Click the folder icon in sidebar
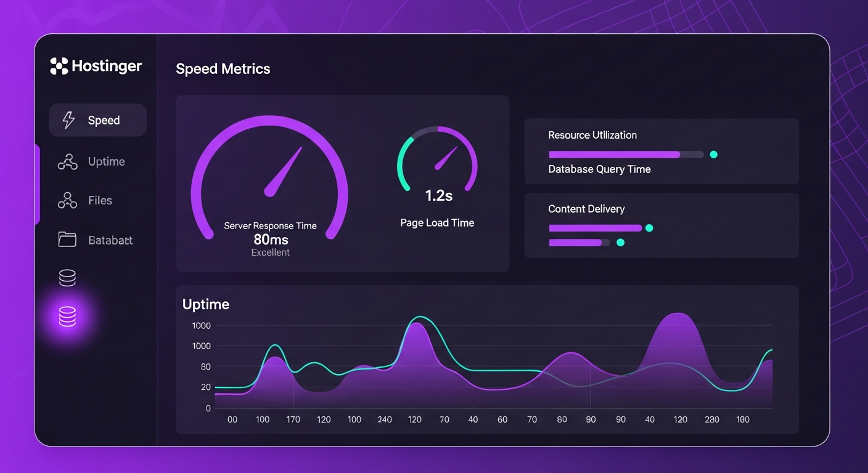Viewport: 868px width, 473px height. pos(67,240)
